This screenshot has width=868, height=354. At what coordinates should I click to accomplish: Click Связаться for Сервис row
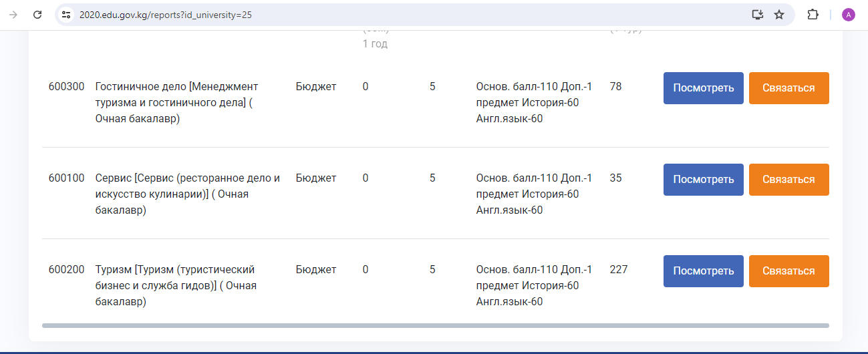(x=789, y=180)
